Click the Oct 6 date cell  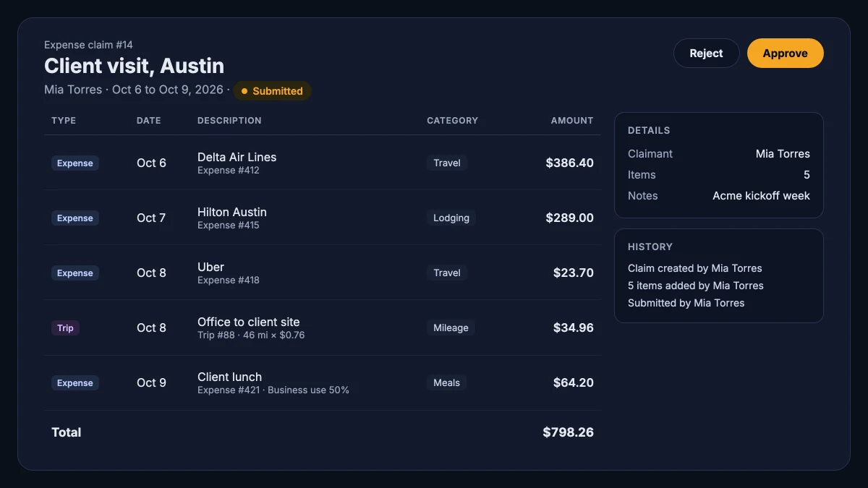click(x=151, y=163)
